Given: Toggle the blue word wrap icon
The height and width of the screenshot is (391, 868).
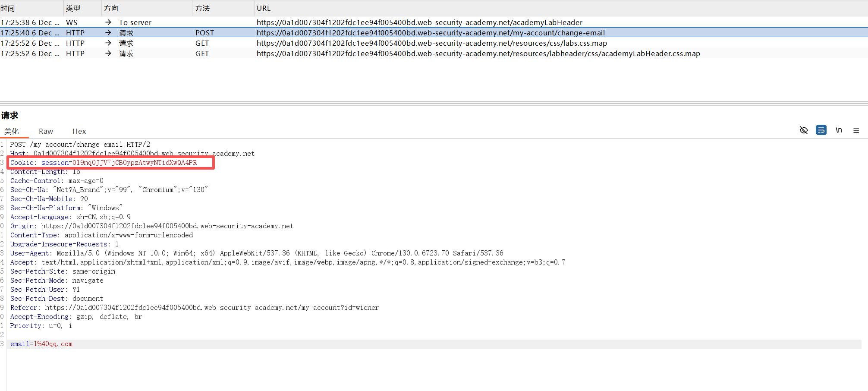Looking at the screenshot, I should [x=821, y=130].
